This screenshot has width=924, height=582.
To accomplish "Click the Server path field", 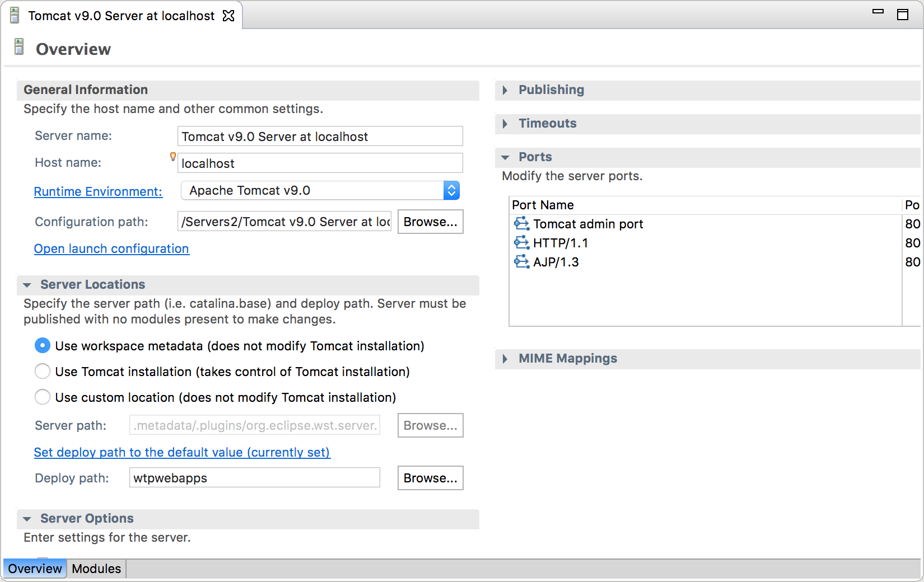I will 255,425.
